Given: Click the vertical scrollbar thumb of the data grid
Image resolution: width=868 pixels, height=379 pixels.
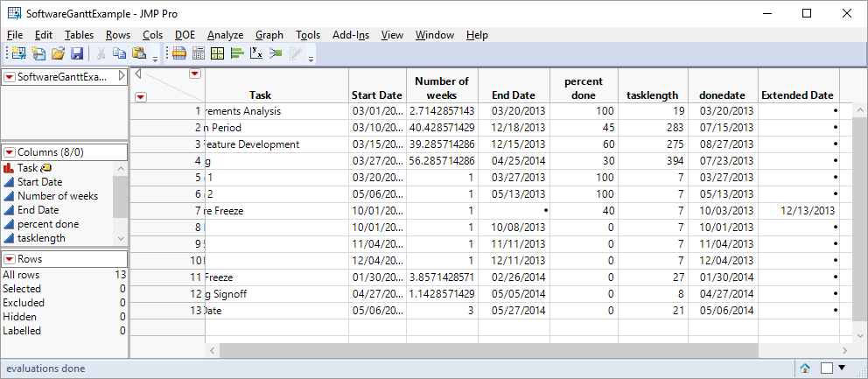Looking at the screenshot, I should pos(860,219).
